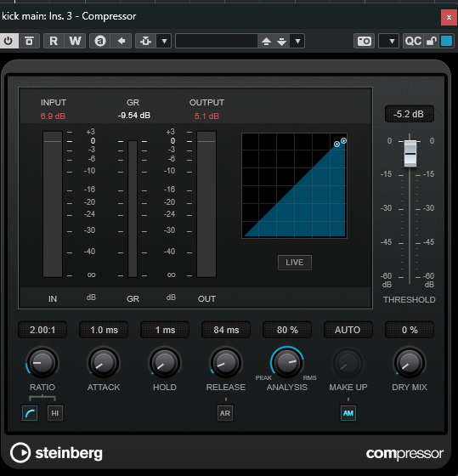Expand the dropdown next to the camera icon
The width and height of the screenshot is (458, 476).
pos(389,41)
